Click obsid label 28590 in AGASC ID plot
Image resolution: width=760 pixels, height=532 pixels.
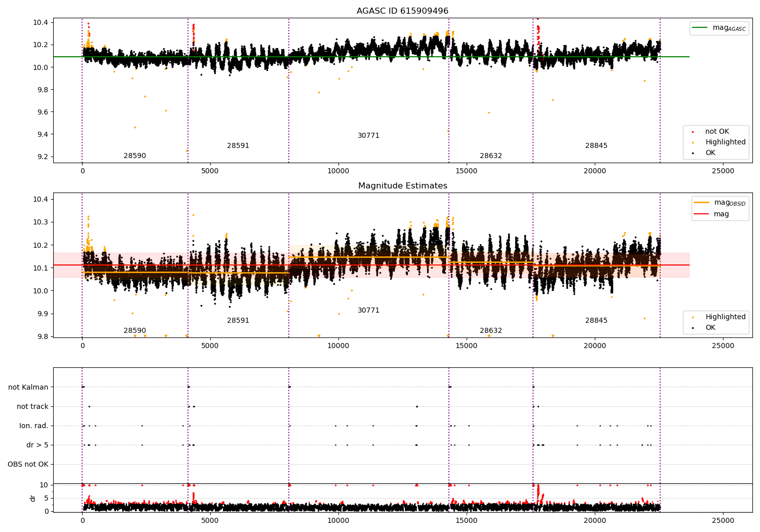coord(135,156)
